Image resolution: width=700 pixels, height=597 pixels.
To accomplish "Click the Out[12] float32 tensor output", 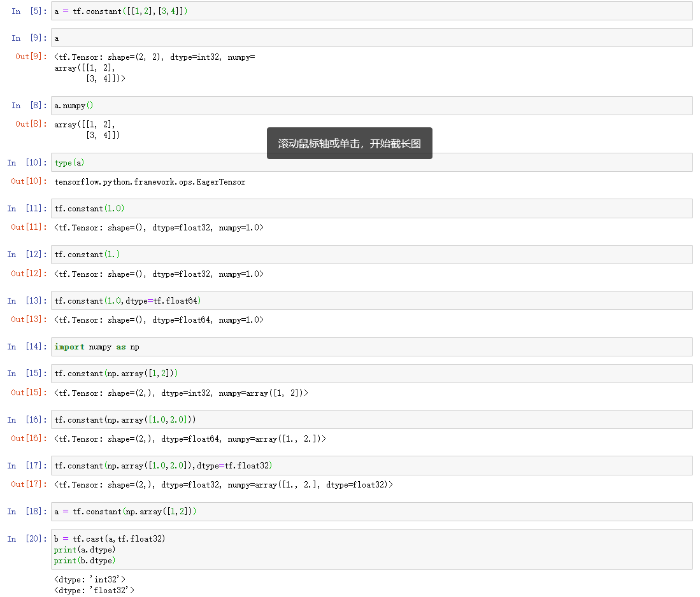I will 159,274.
